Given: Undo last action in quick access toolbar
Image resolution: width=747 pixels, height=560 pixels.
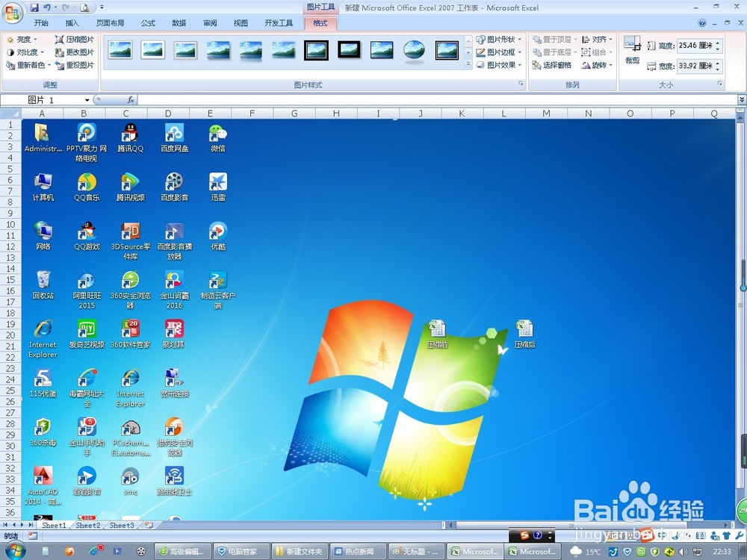Looking at the screenshot, I should pos(46,7).
